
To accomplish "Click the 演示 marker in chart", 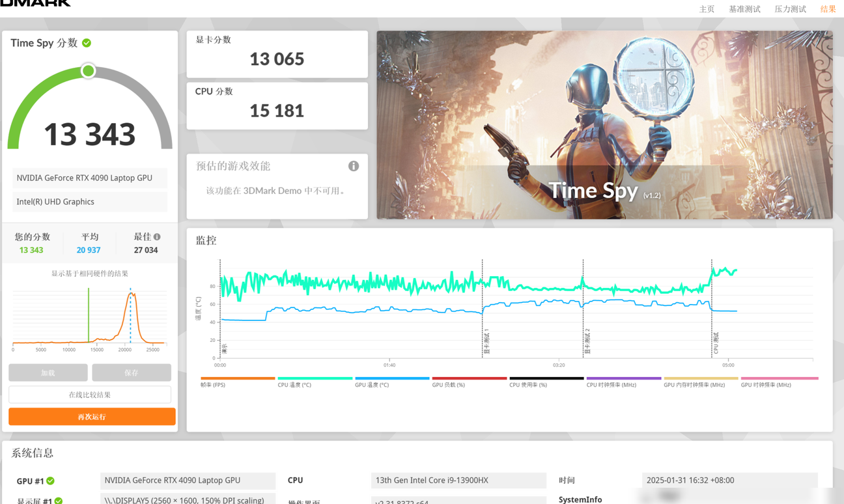I will pyautogui.click(x=223, y=350).
